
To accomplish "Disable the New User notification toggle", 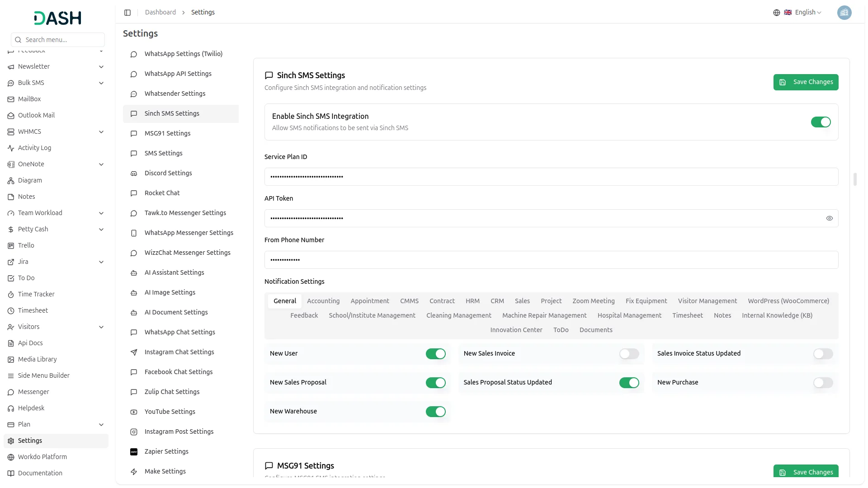I will click(435, 354).
